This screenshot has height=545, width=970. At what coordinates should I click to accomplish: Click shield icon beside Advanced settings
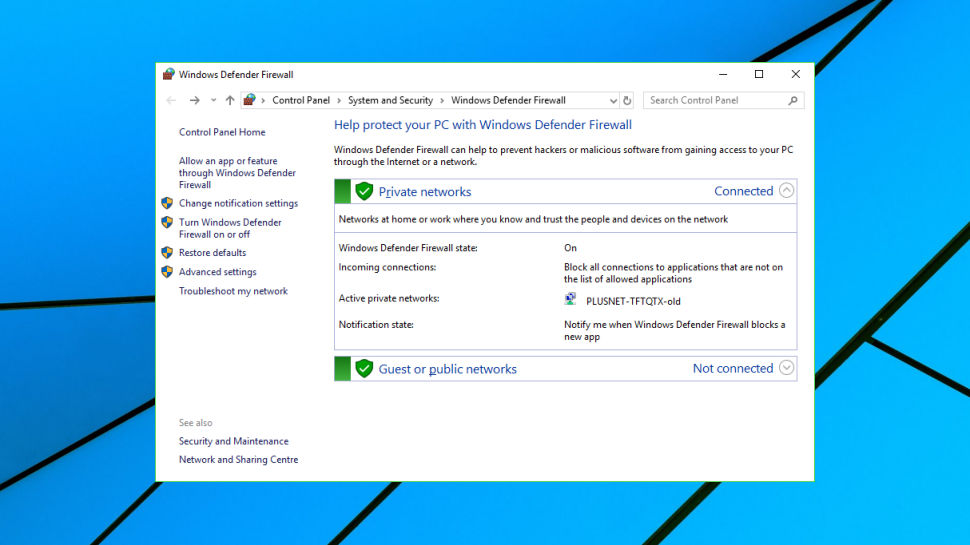pos(167,272)
